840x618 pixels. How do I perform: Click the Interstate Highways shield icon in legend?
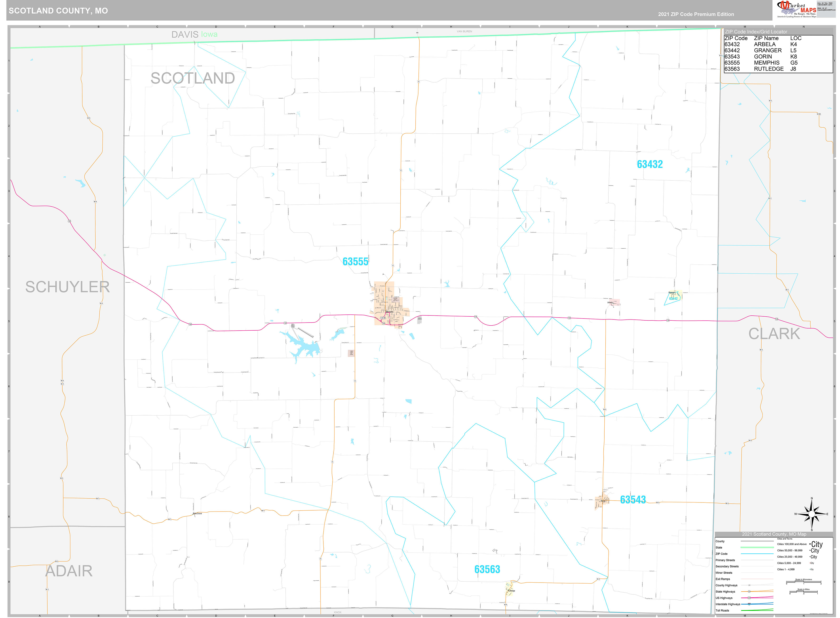click(749, 604)
